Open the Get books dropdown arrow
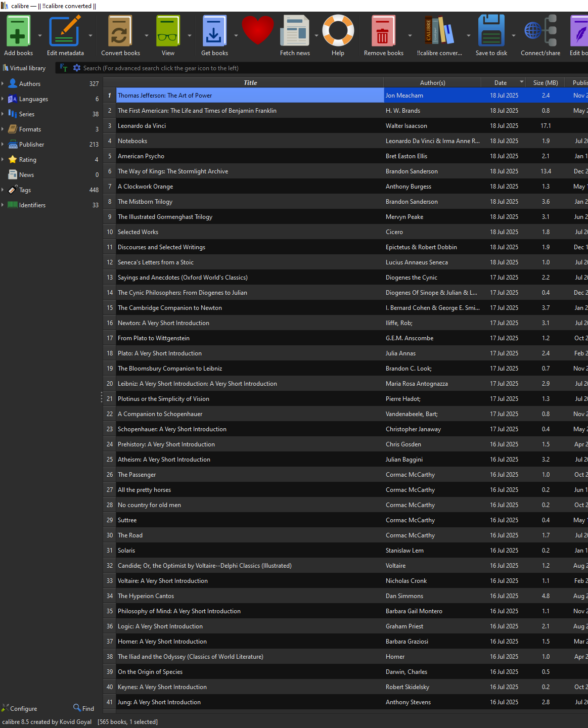 236,35
